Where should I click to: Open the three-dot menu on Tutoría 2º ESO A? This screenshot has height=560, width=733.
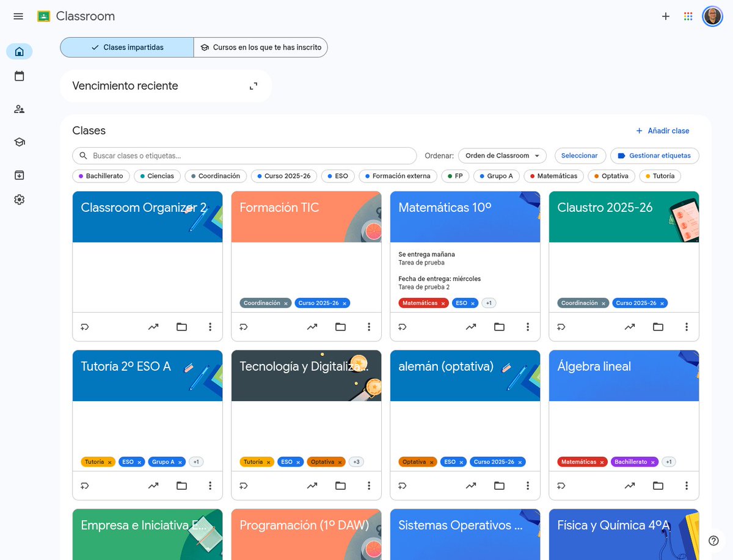click(210, 485)
